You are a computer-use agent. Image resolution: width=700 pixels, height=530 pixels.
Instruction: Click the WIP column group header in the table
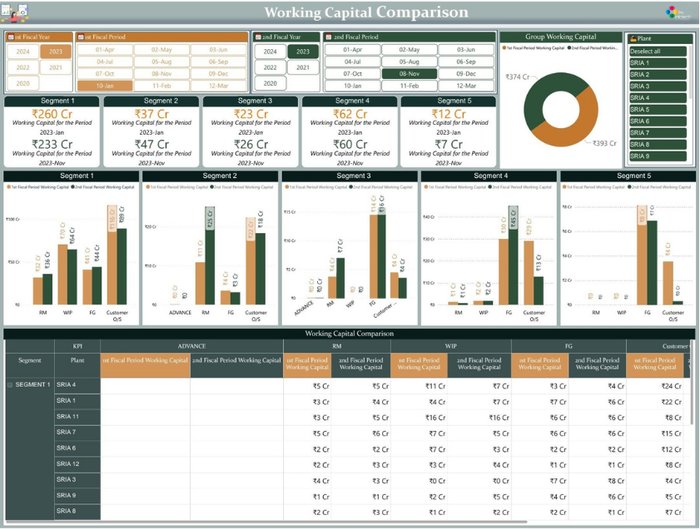coord(451,346)
